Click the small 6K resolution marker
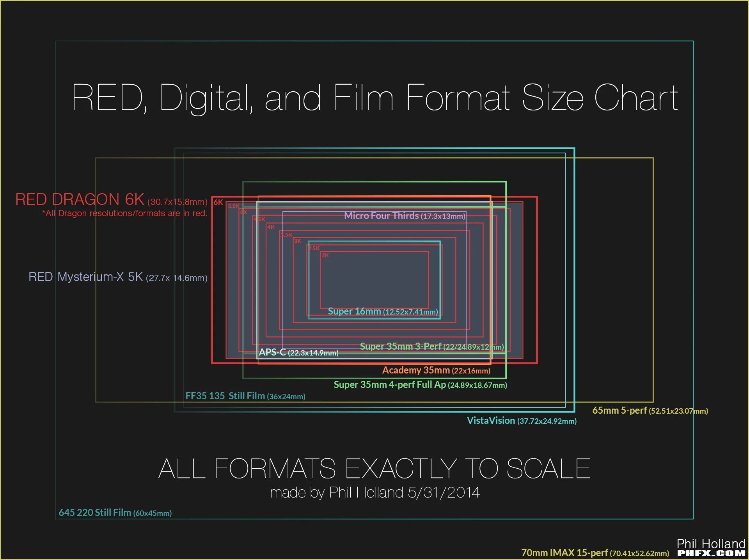749x560 pixels. click(218, 202)
